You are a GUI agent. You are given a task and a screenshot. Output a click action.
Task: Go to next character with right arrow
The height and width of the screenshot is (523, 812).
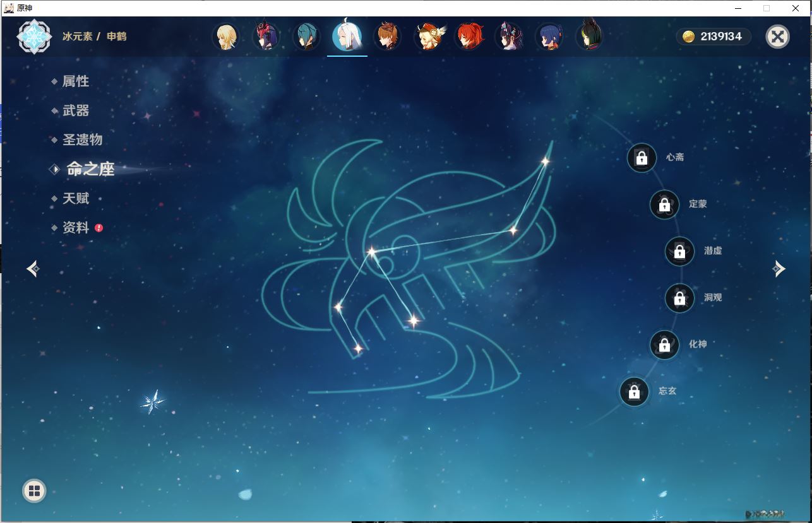[x=779, y=269]
